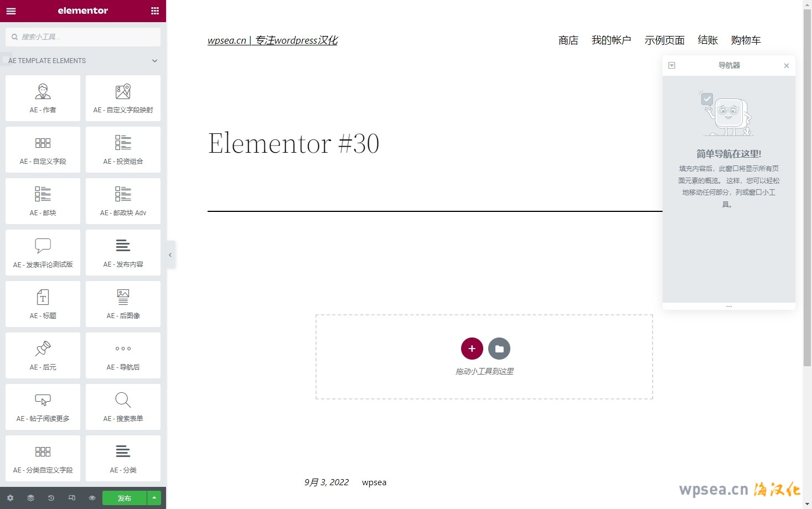This screenshot has width=812, height=509.
Task: Switch responsive mode icon
Action: pos(71,498)
